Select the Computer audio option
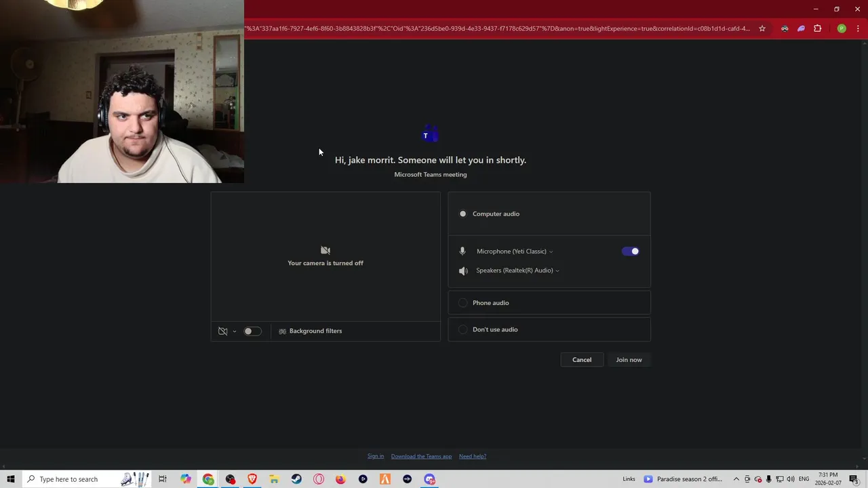The height and width of the screenshot is (488, 868). pyautogui.click(x=549, y=213)
